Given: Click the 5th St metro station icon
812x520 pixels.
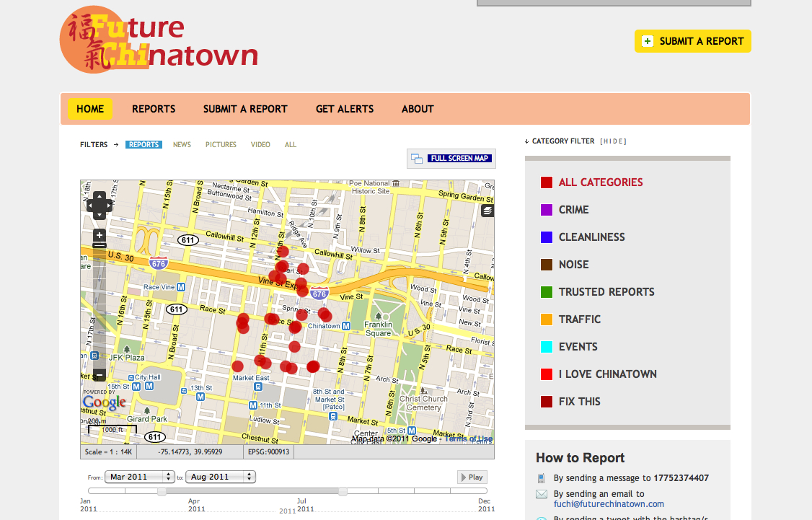Looking at the screenshot, I should click(x=412, y=431).
